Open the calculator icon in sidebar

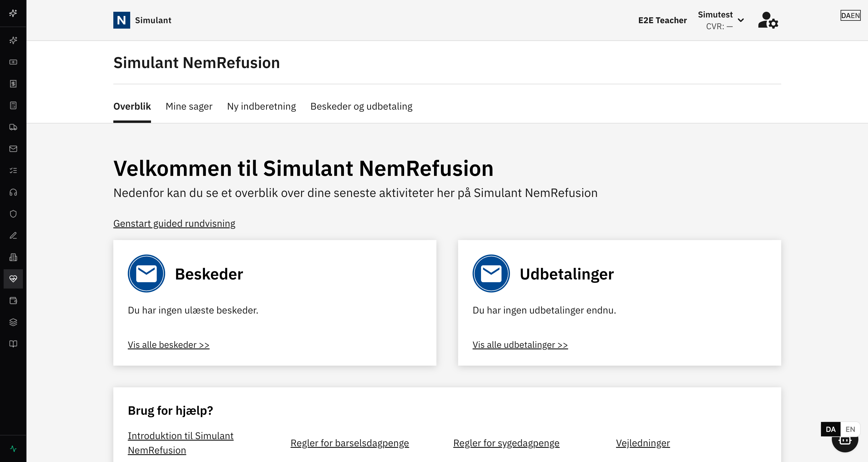13,105
